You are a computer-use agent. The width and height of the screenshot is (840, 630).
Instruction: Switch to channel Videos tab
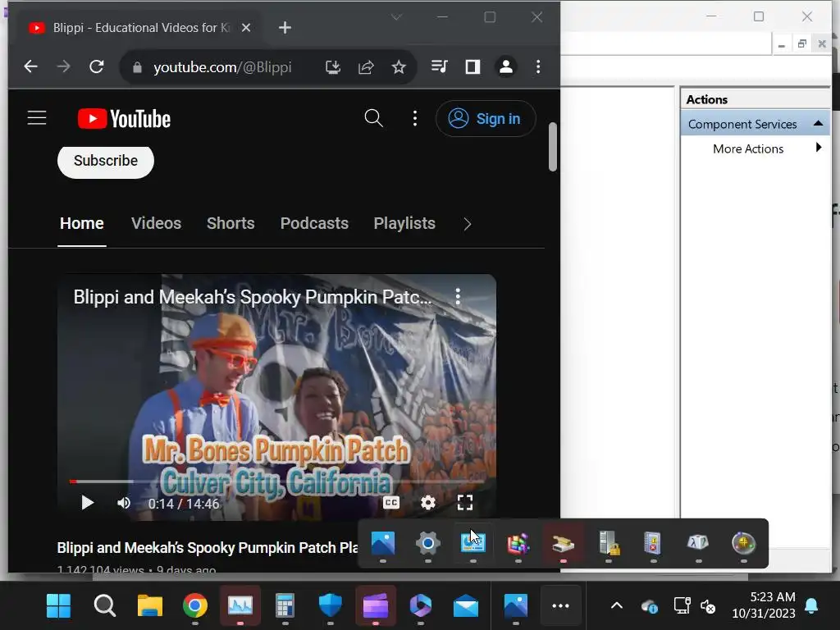[x=157, y=223]
